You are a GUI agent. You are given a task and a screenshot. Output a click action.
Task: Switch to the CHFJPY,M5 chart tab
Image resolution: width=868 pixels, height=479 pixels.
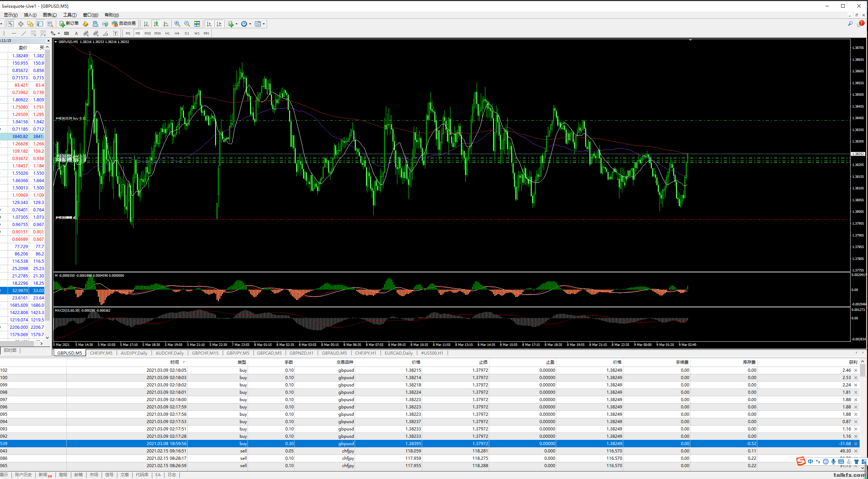tap(101, 353)
